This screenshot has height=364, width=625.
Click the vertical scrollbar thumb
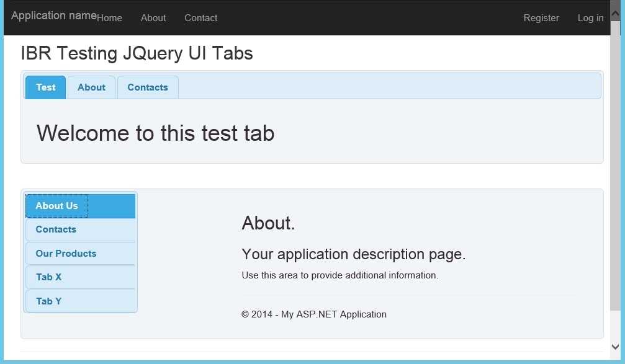[x=616, y=166]
